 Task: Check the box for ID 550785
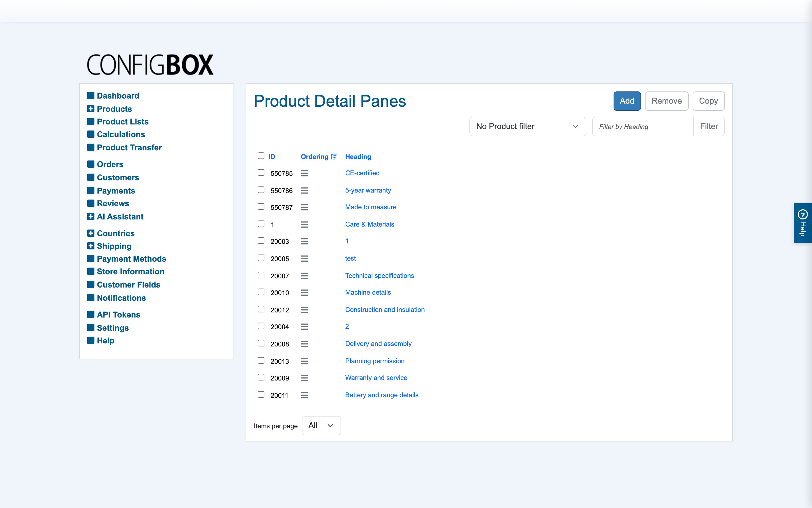pos(261,172)
